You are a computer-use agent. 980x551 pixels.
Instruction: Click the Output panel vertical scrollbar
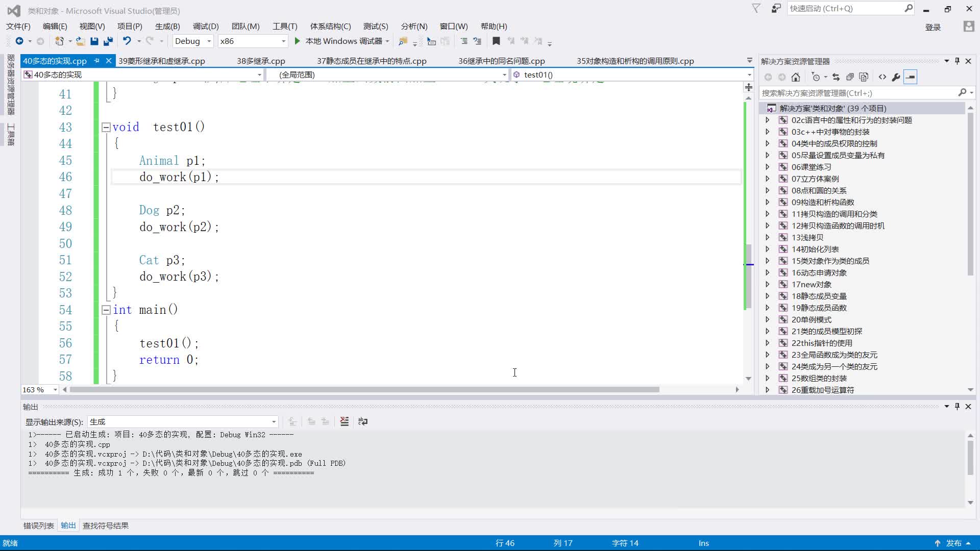click(970, 458)
